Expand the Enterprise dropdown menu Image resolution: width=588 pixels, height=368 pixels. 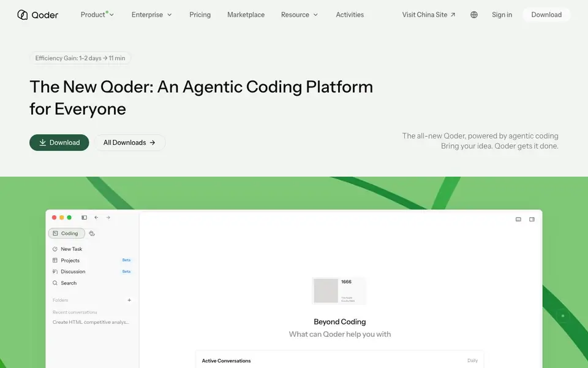[151, 15]
